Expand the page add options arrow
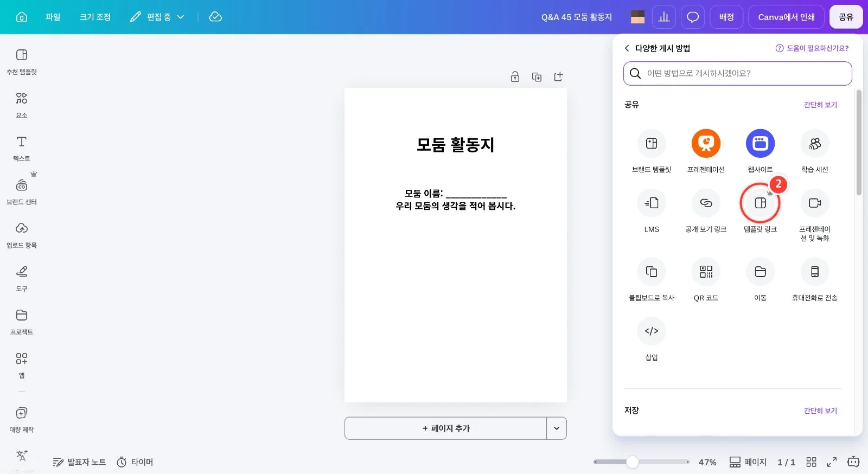This screenshot has width=868, height=474. (557, 428)
